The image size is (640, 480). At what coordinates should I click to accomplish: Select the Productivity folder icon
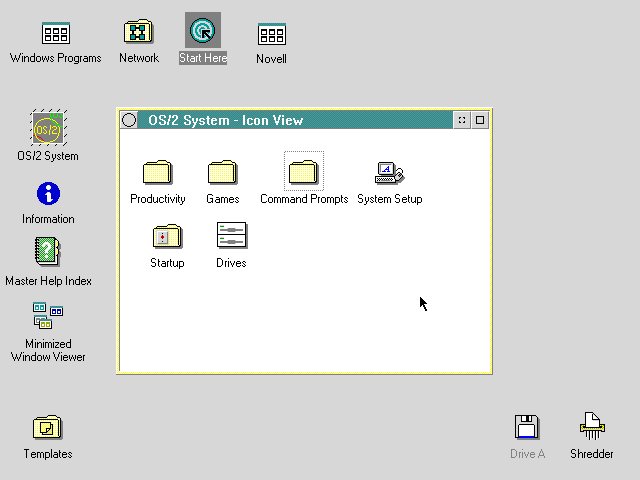[158, 172]
